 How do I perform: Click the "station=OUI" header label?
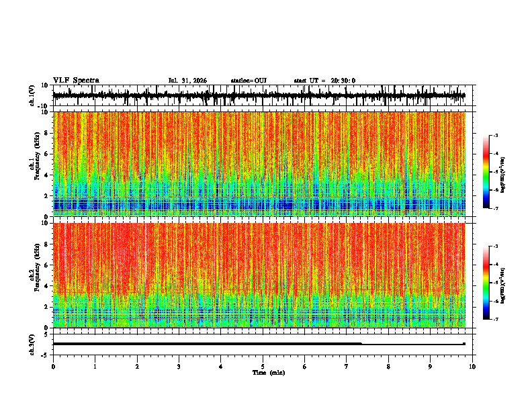click(249, 81)
